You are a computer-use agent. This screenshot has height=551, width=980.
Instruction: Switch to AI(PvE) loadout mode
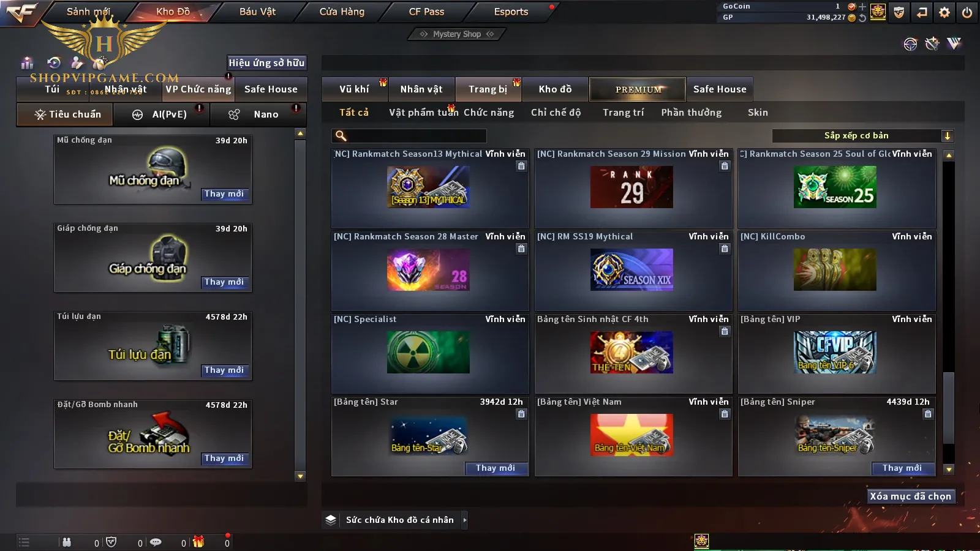coord(161,114)
